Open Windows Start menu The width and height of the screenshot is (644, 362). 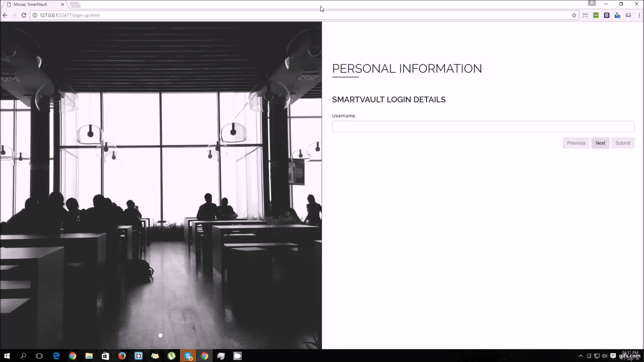coord(7,356)
